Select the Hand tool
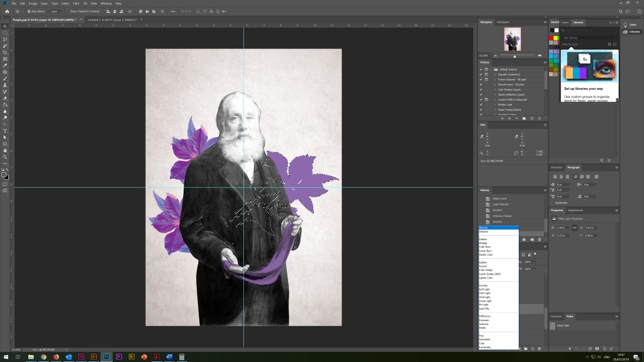This screenshot has height=362, width=644. [5, 150]
